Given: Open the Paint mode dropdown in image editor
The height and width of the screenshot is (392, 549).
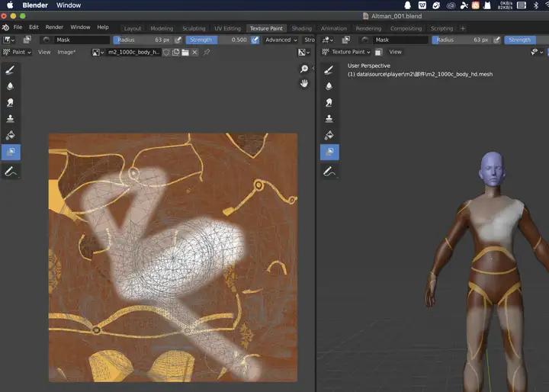Looking at the screenshot, I should (17, 52).
